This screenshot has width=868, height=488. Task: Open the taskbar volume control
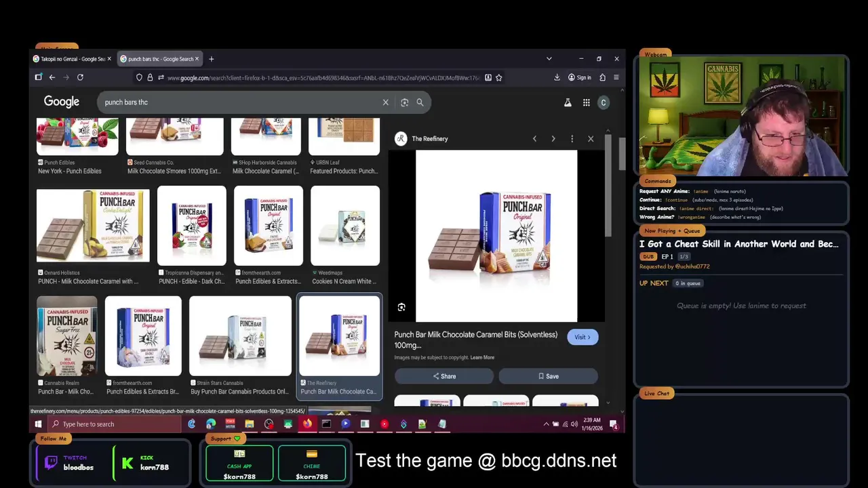click(574, 424)
